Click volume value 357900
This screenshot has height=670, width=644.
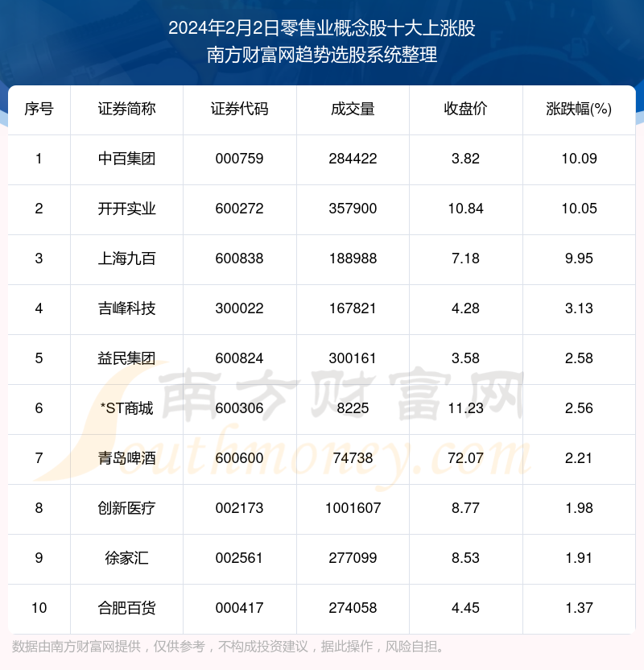[x=353, y=209]
